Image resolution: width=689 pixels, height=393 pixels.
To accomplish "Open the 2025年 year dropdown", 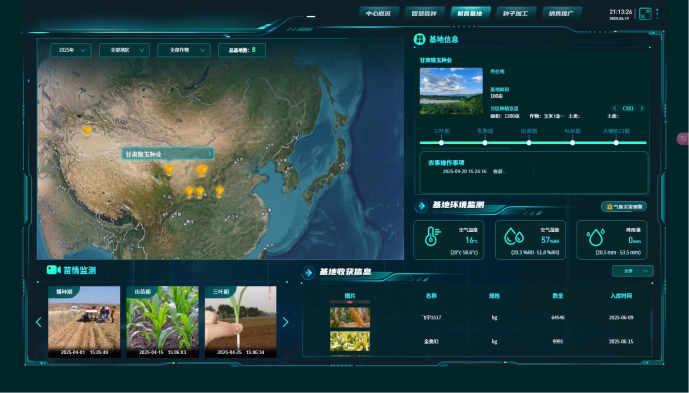I will point(71,50).
